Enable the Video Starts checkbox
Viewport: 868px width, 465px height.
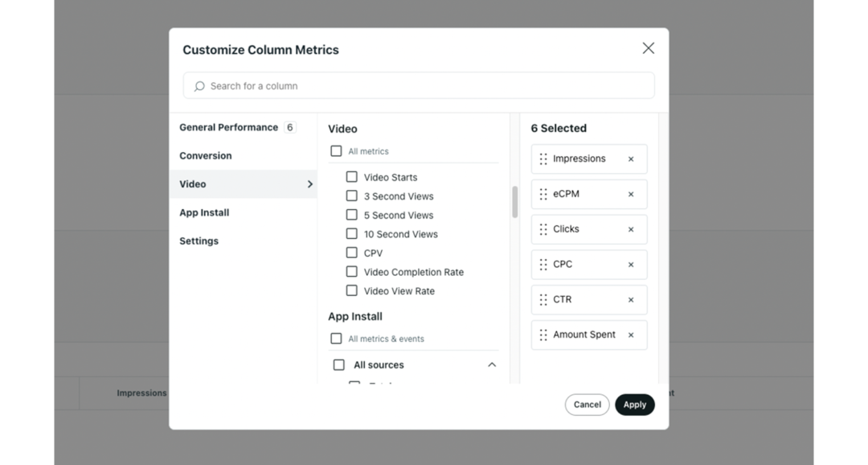click(351, 177)
